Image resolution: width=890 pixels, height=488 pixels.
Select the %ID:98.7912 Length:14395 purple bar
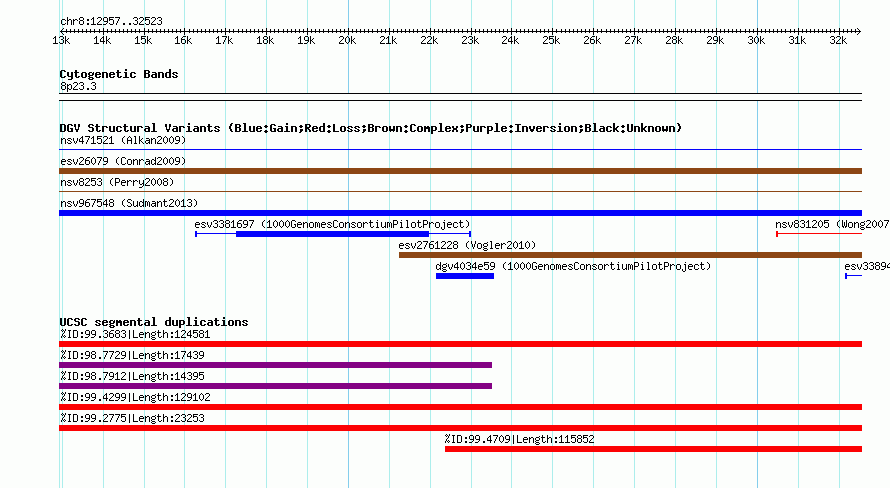(x=275, y=386)
